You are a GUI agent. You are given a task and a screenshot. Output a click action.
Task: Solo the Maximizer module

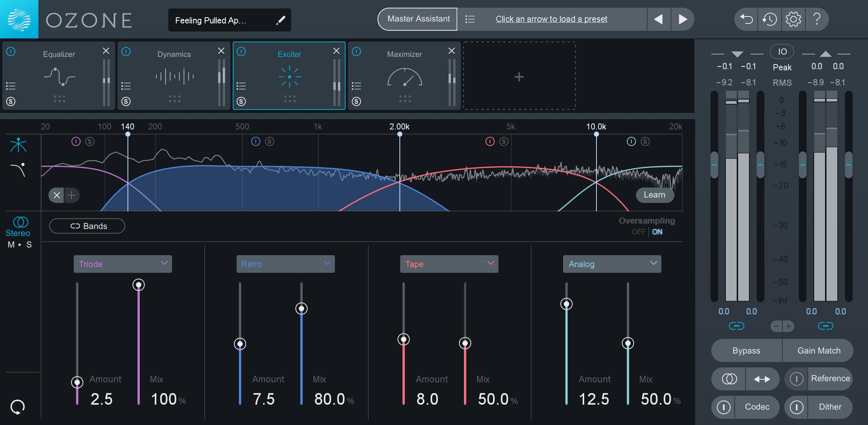point(356,101)
